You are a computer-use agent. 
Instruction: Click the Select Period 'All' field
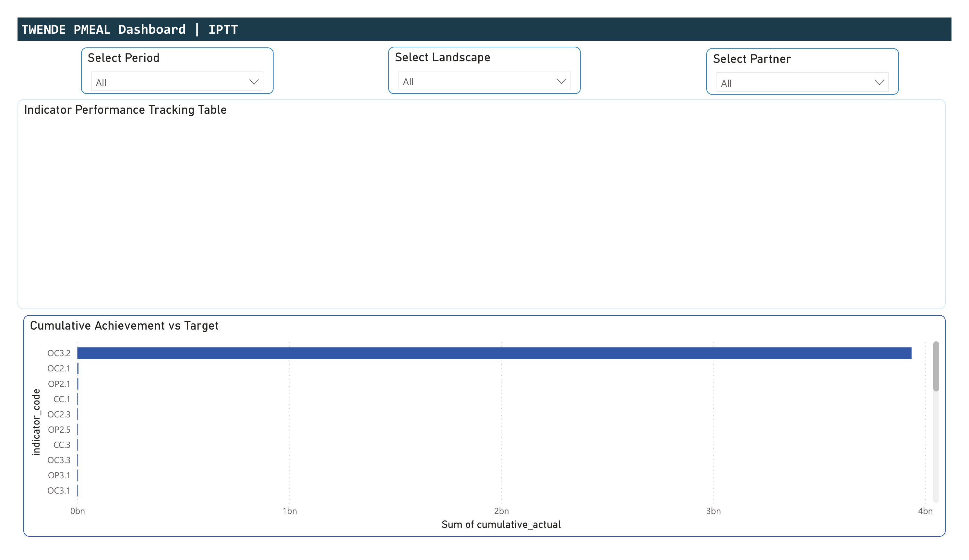[x=169, y=82]
